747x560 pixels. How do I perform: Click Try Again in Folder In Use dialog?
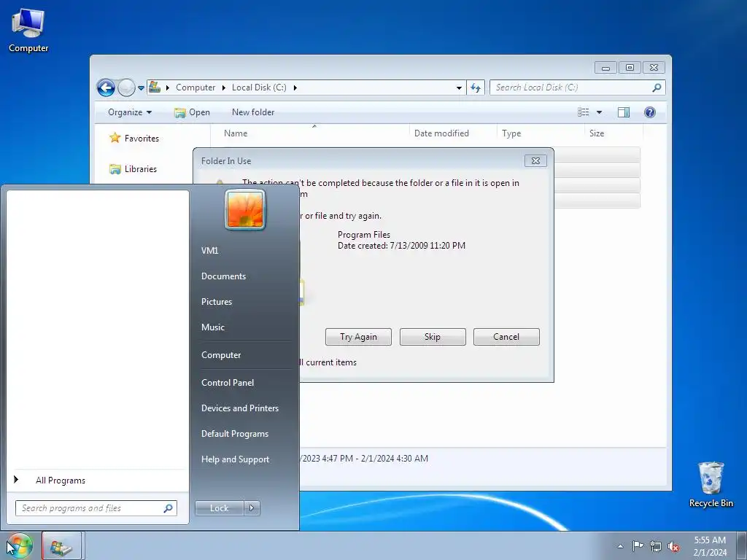click(358, 337)
